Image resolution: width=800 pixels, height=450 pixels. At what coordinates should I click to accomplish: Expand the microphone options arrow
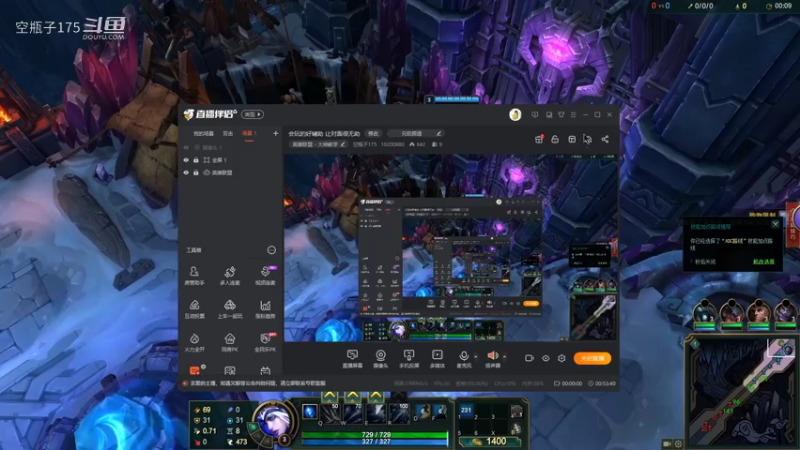pos(476,357)
